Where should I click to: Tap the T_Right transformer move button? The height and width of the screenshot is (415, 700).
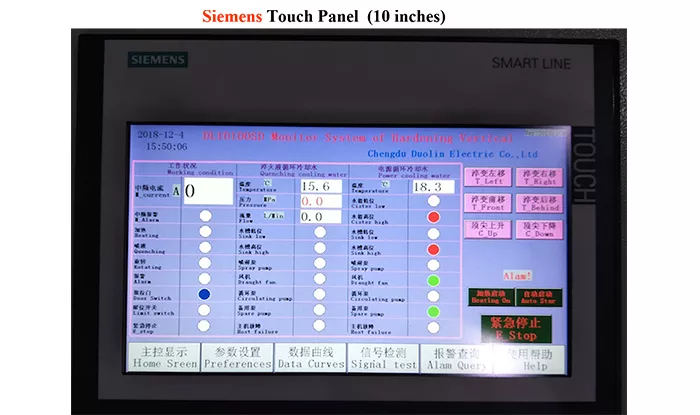[540, 177]
